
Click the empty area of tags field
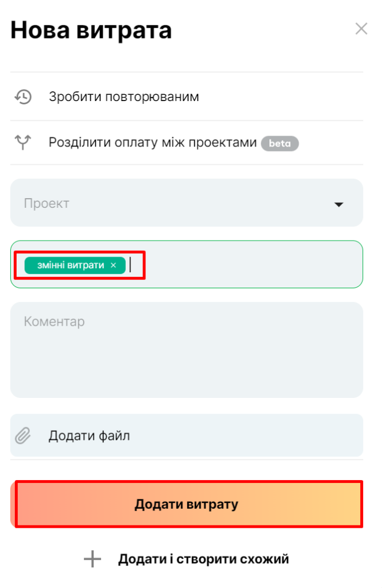click(248, 265)
